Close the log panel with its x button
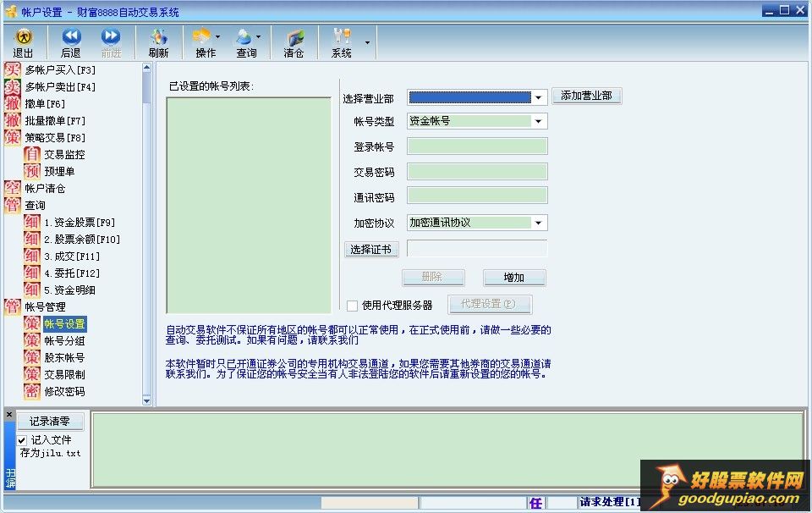 pos(9,415)
